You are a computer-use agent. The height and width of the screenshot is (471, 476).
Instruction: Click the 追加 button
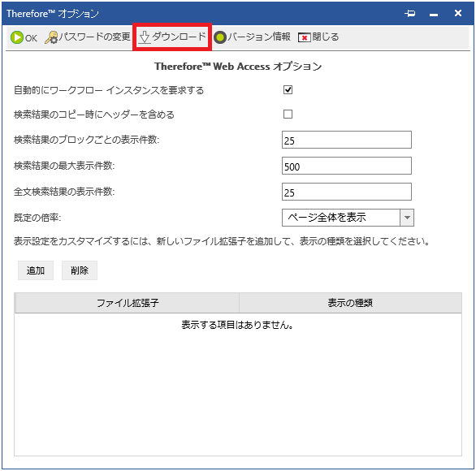pyautogui.click(x=36, y=270)
